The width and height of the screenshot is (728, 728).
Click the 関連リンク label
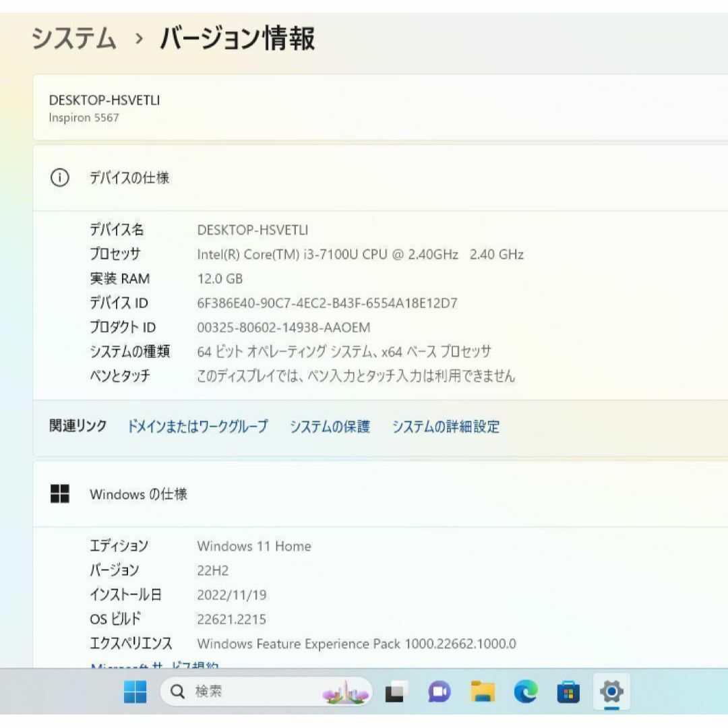(78, 426)
